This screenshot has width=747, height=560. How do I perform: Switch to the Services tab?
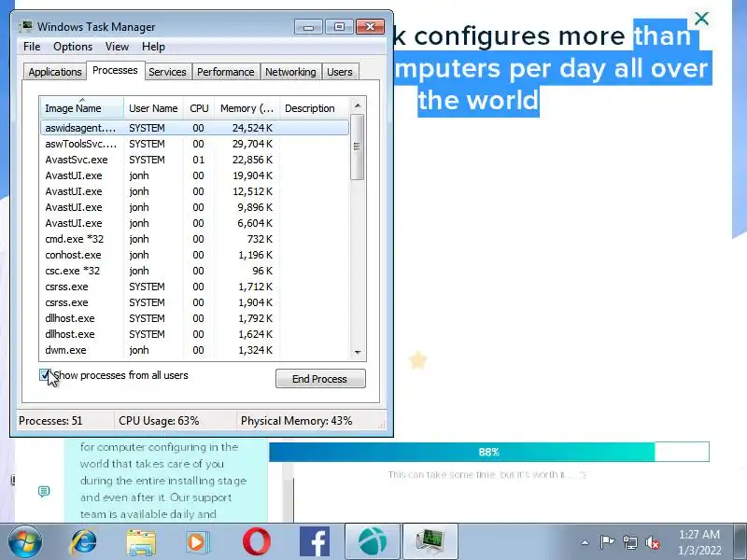click(168, 72)
